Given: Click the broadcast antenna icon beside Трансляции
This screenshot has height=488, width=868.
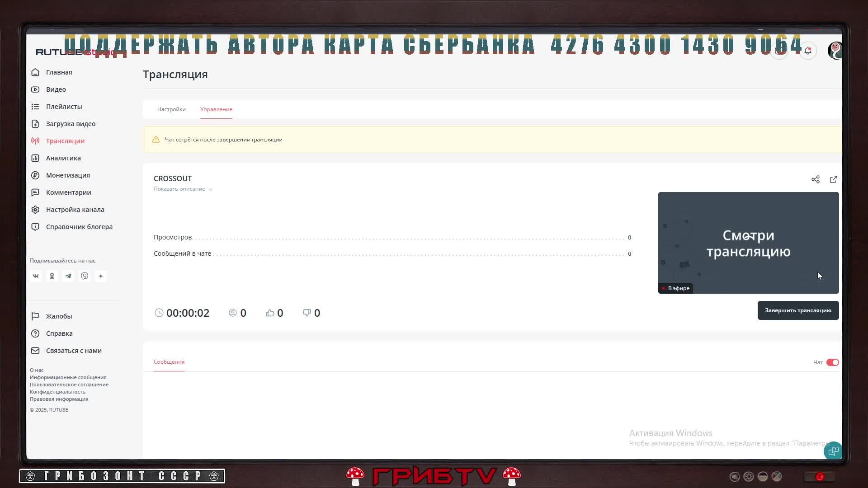Looking at the screenshot, I should (x=35, y=141).
